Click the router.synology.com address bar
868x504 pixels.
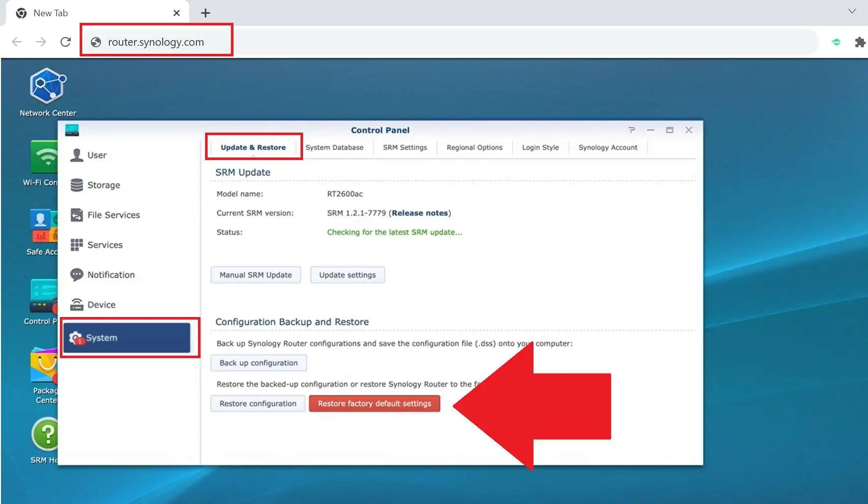pyautogui.click(x=449, y=42)
